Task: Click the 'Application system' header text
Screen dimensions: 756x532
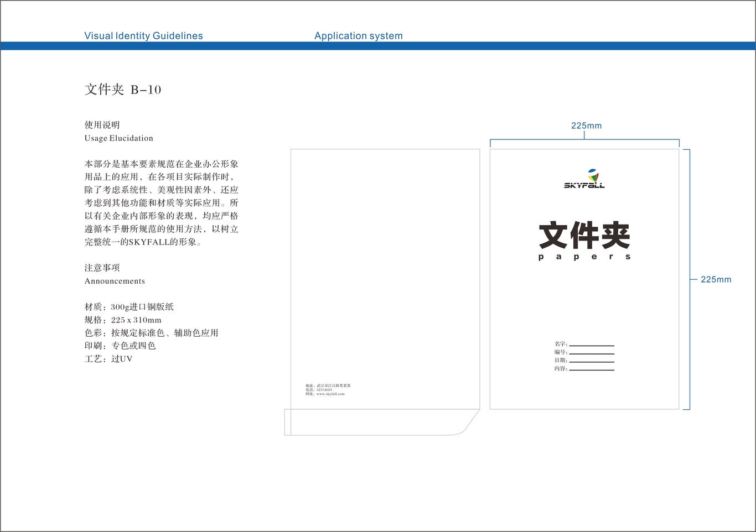Action: [359, 36]
